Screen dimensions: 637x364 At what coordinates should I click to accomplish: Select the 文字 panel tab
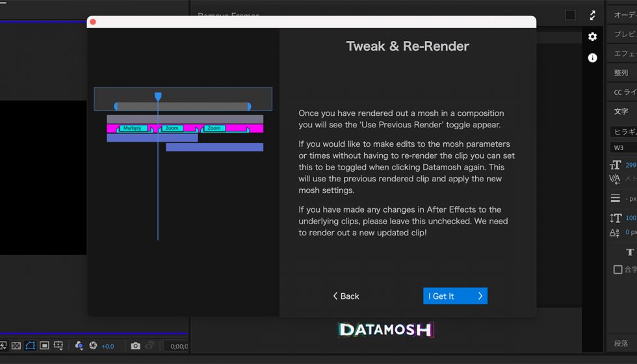click(621, 111)
